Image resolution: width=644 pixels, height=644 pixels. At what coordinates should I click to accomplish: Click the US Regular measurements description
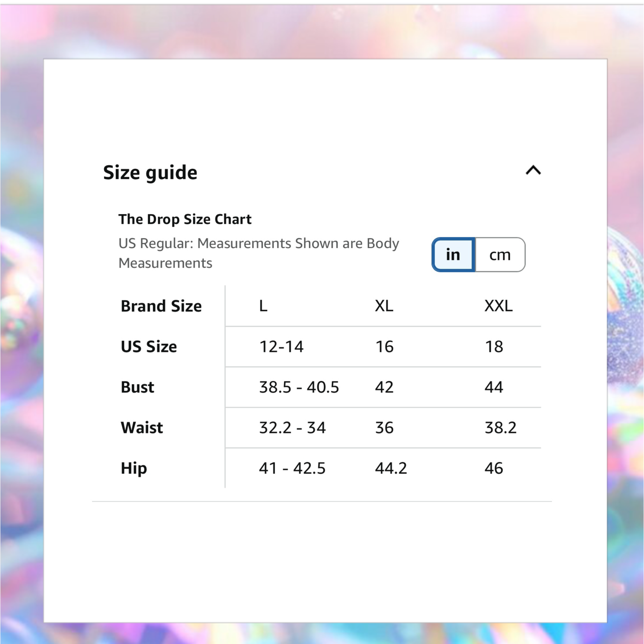click(x=258, y=253)
